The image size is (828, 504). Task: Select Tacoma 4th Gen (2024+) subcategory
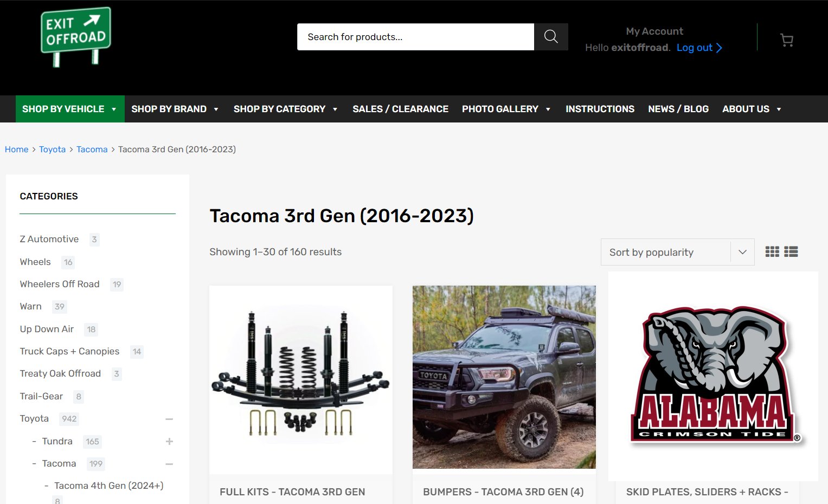coord(108,486)
